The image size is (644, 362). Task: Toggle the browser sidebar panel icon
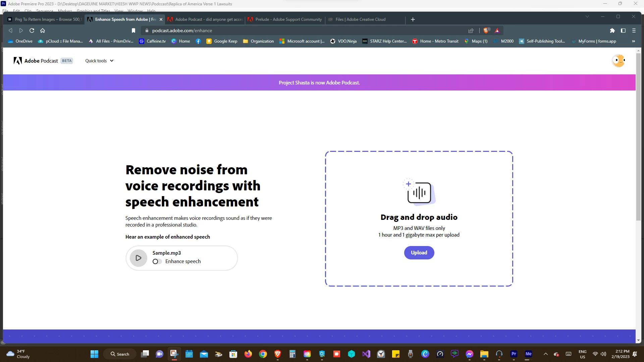623,31
